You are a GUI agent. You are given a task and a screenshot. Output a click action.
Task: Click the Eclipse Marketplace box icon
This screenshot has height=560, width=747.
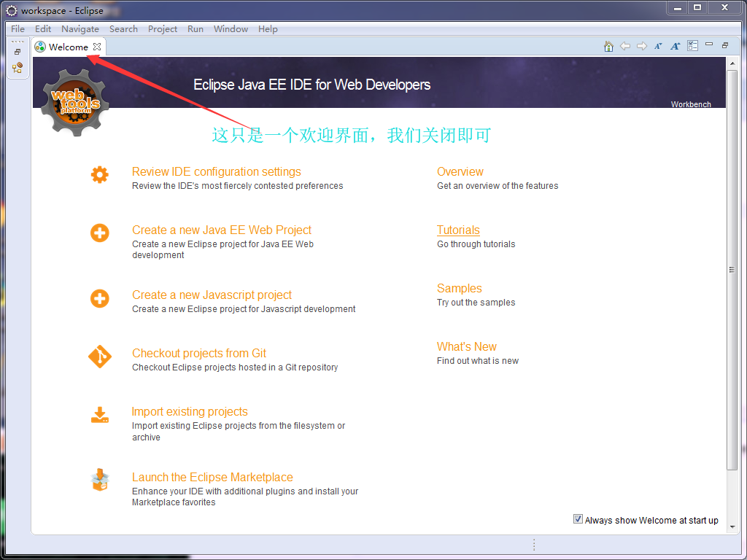(99, 480)
